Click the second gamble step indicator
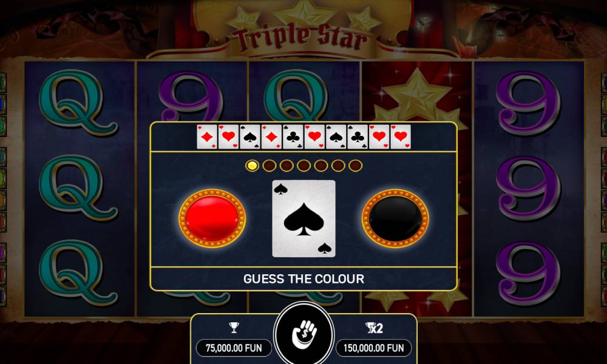 (270, 166)
